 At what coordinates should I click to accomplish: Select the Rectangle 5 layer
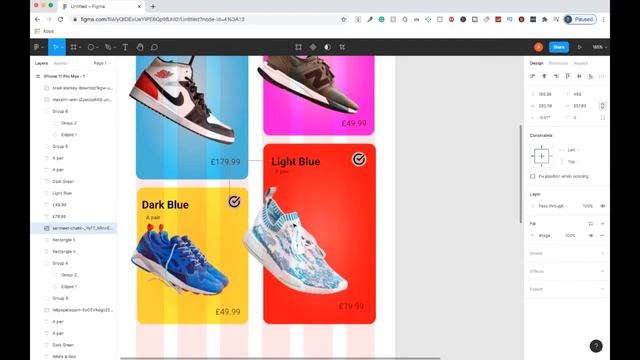coord(64,240)
